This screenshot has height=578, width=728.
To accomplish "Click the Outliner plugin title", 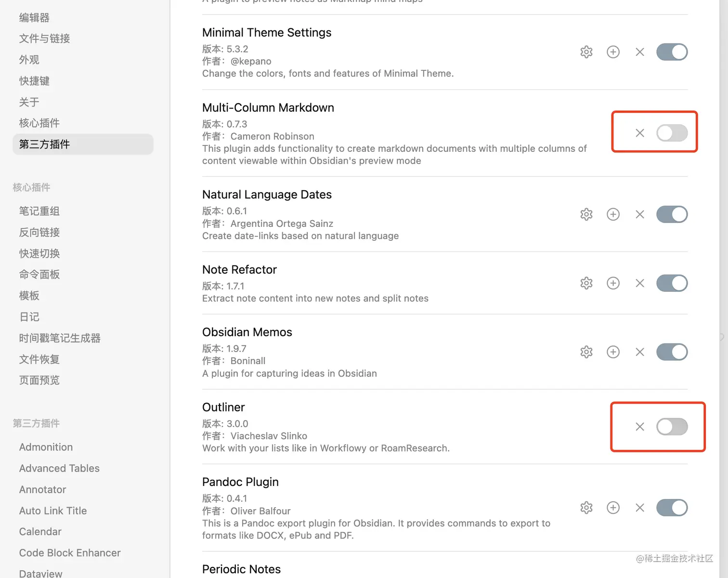I will click(x=223, y=407).
